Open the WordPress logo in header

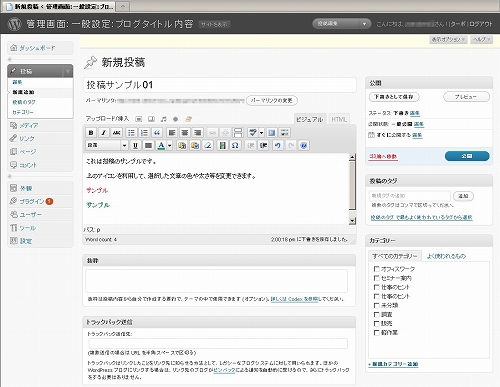click(x=14, y=24)
